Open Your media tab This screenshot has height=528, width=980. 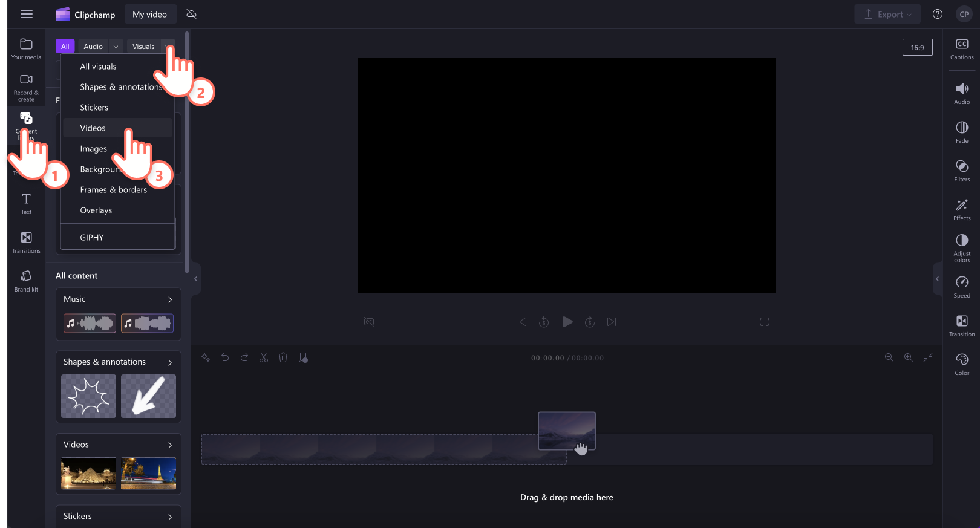(x=26, y=49)
